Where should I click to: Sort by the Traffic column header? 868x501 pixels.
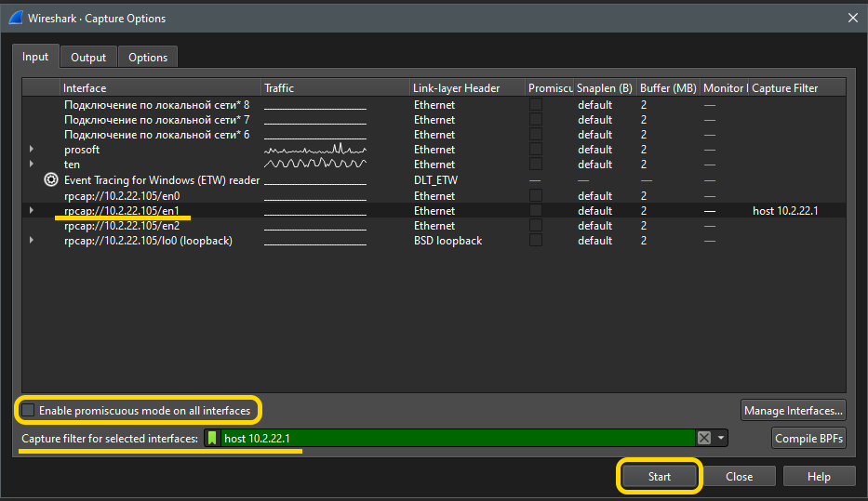coord(335,88)
